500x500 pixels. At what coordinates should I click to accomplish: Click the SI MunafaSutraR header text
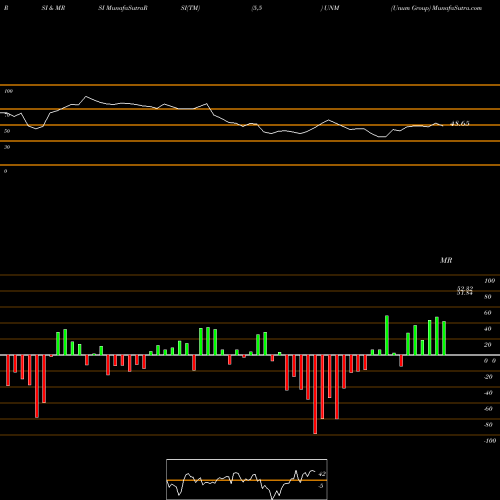(x=123, y=8)
